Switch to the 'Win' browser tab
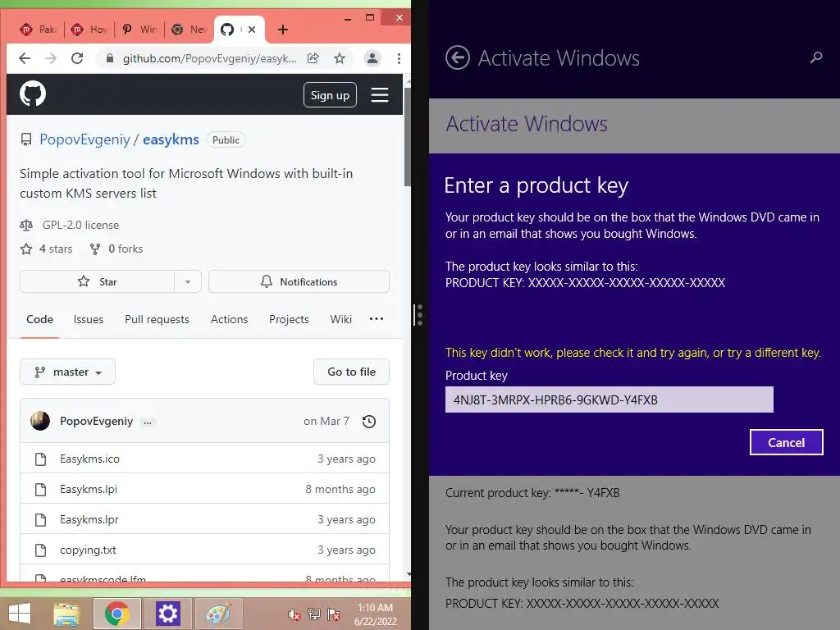Viewport: 840px width, 630px height. (139, 30)
